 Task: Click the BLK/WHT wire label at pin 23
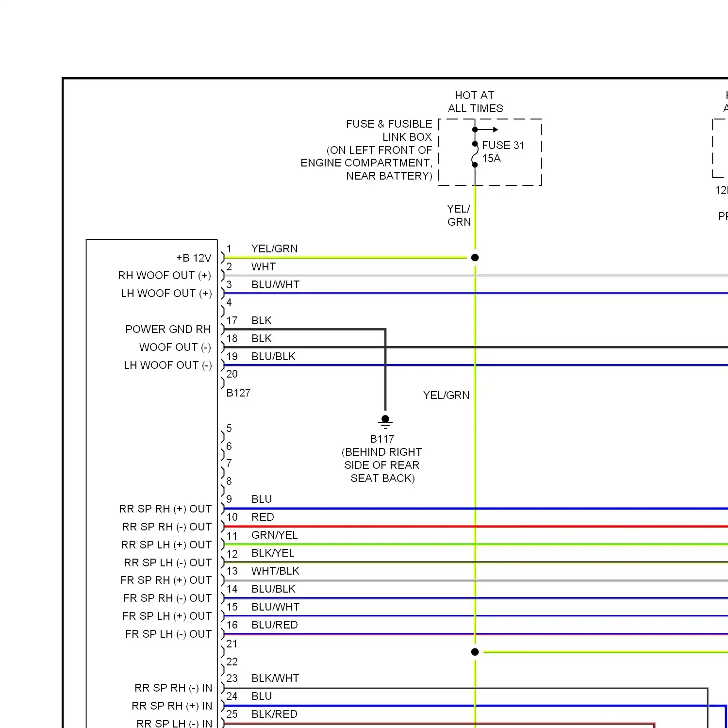click(275, 678)
